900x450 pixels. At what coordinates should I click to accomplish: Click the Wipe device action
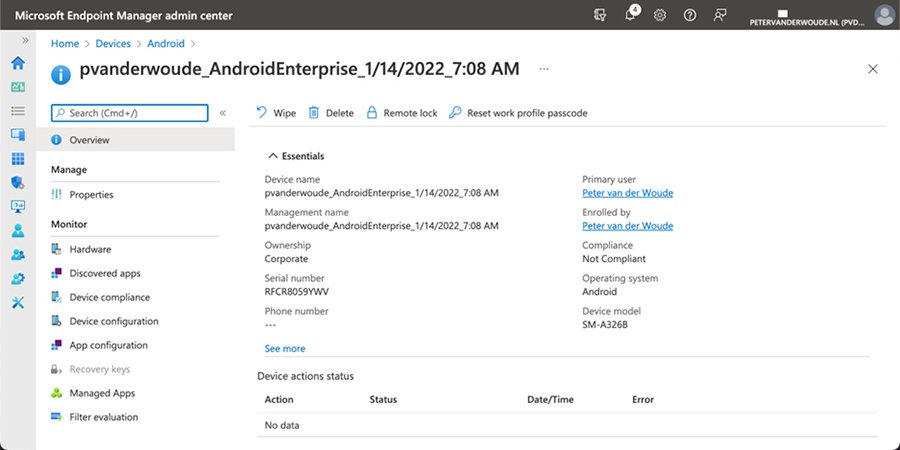(276, 113)
